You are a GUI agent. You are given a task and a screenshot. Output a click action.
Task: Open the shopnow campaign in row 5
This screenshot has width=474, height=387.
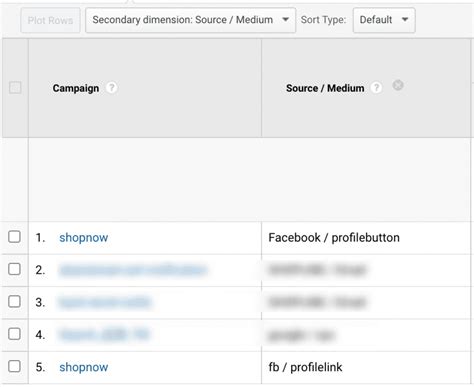click(84, 367)
